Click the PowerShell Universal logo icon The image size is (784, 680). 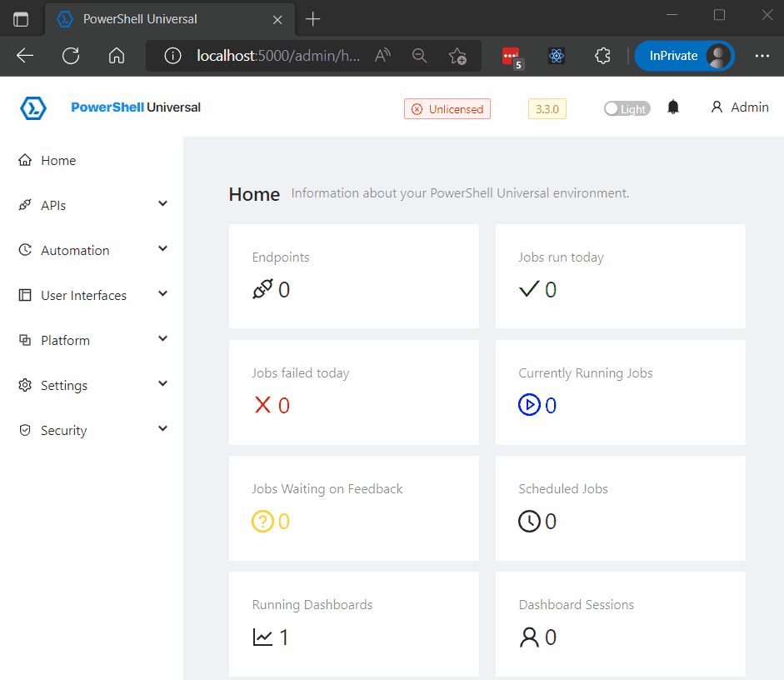pos(32,107)
